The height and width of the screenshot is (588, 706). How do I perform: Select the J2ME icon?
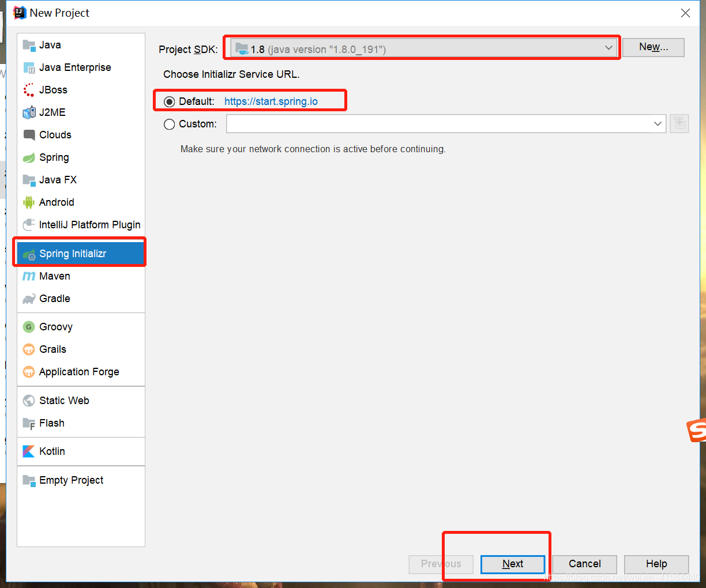point(29,112)
